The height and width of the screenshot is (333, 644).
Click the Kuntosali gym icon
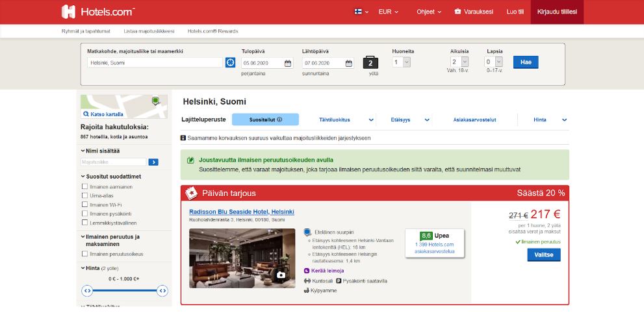pos(307,281)
